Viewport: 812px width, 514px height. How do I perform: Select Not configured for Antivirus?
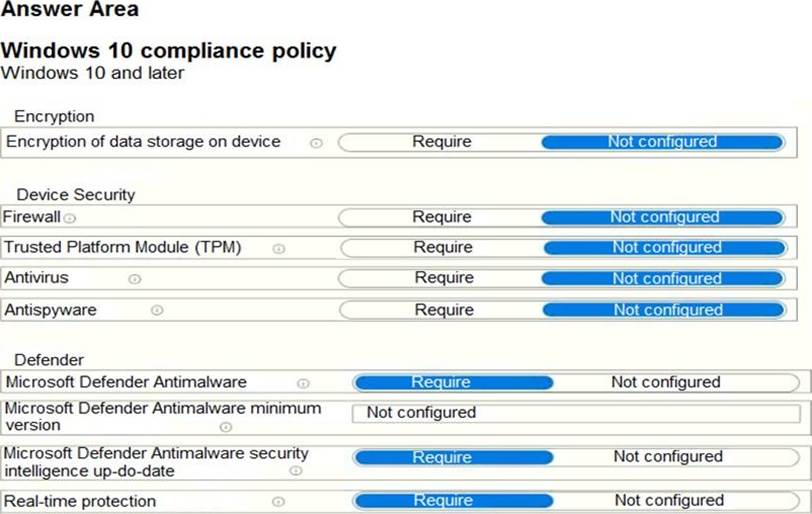pyautogui.click(x=666, y=278)
